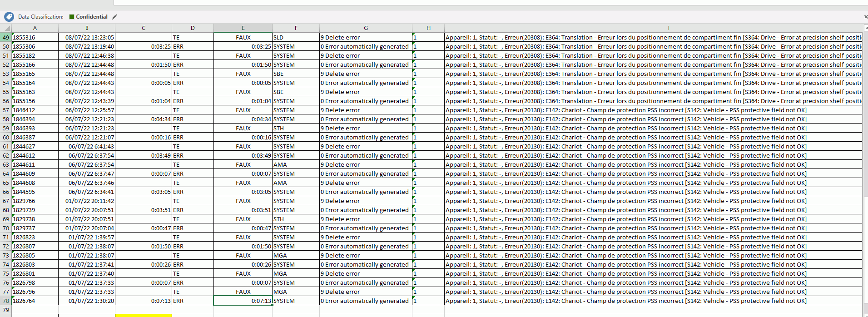Screen dimensions: 868x317
Task: Click timestamp 01/07/22 1:30:20
Action: coord(87,301)
